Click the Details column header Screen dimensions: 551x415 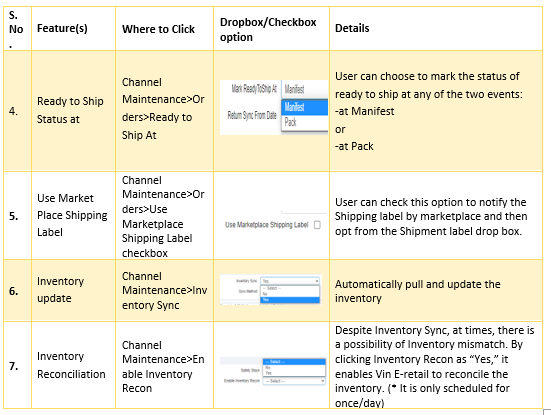point(352,28)
